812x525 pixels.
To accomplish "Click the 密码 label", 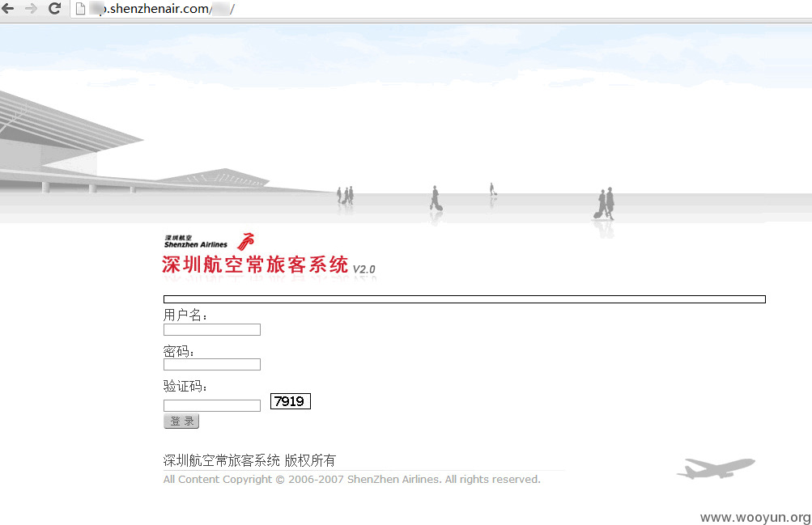I will (x=178, y=351).
